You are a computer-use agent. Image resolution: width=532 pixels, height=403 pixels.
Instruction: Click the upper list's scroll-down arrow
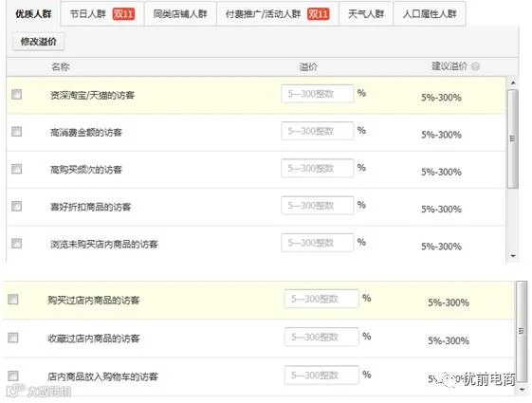513,256
